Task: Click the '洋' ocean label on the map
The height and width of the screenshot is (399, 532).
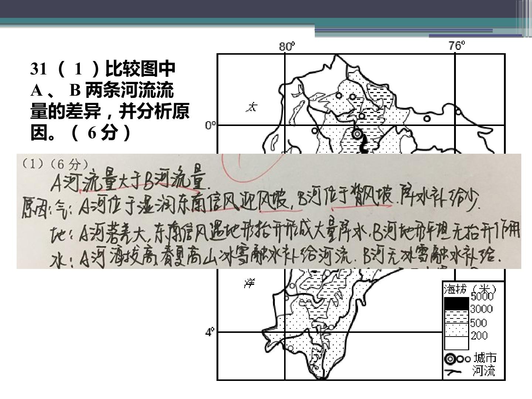Action: point(250,283)
